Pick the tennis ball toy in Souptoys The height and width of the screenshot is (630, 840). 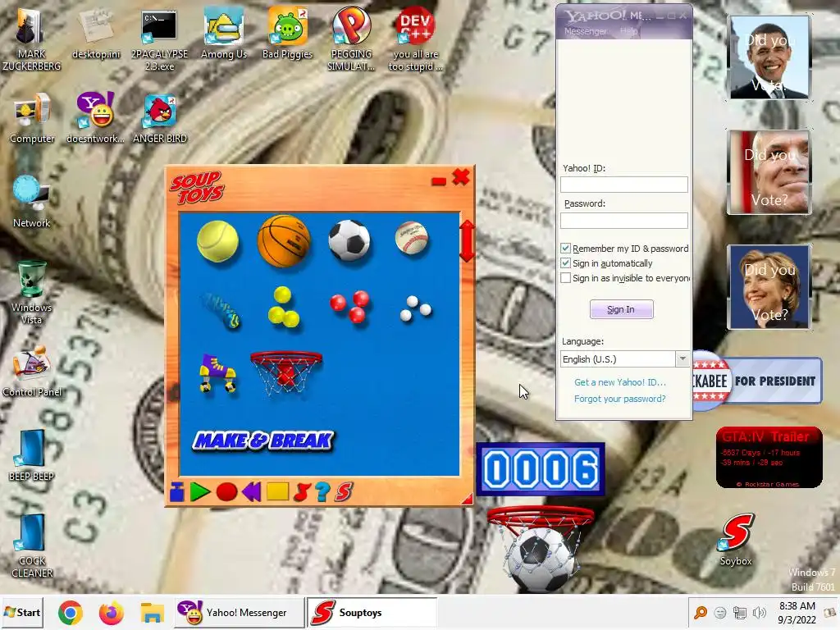tap(217, 241)
